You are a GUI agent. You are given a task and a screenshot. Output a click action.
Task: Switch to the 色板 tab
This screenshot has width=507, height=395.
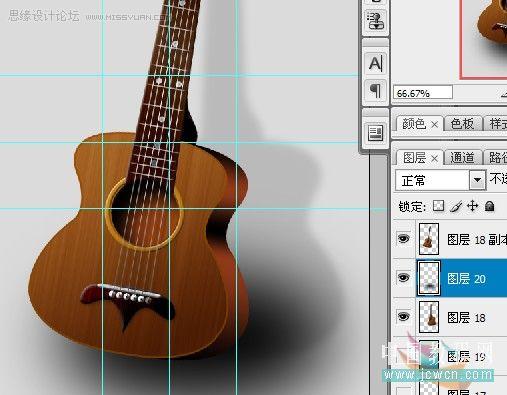pos(462,124)
